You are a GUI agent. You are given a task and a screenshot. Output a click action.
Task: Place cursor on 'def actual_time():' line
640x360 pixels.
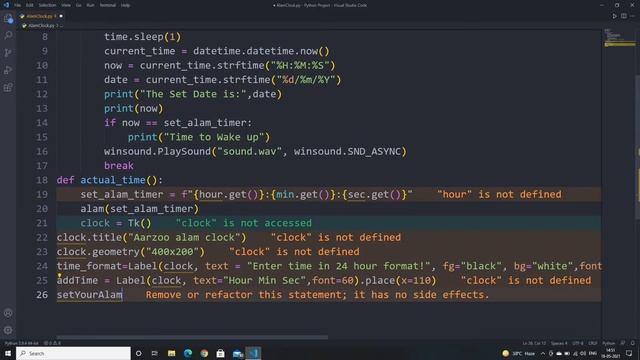pyautogui.click(x=109, y=180)
